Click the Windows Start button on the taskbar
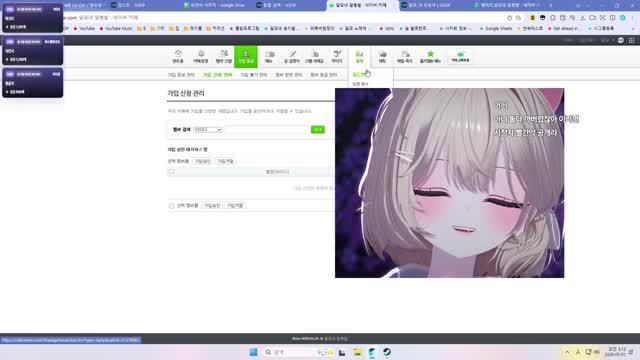This screenshot has width=640, height=360. tap(253, 352)
